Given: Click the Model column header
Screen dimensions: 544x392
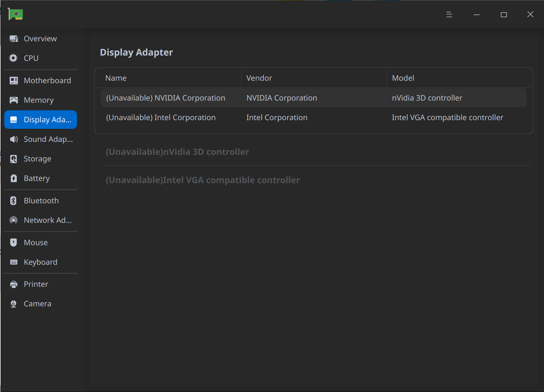Looking at the screenshot, I should [403, 78].
